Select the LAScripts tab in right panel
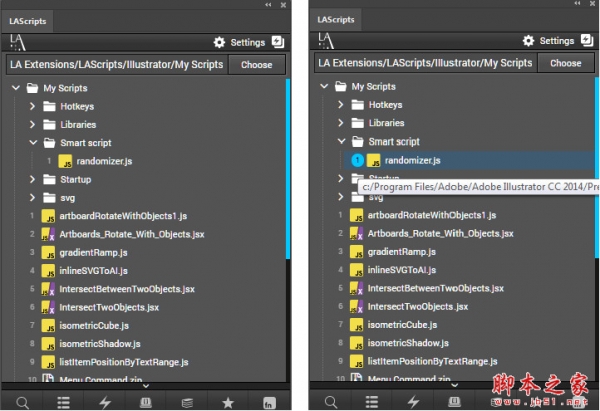Screen dimensions: 600x411 tap(335, 19)
